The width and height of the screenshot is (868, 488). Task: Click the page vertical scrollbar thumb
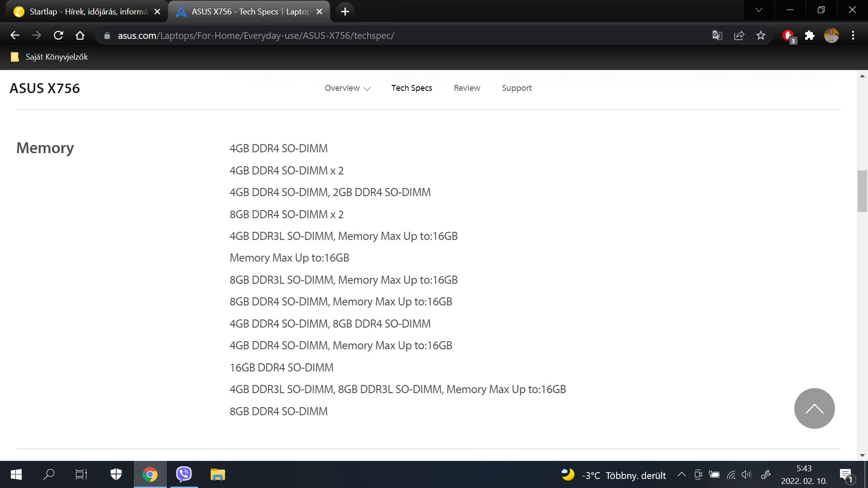point(862,191)
